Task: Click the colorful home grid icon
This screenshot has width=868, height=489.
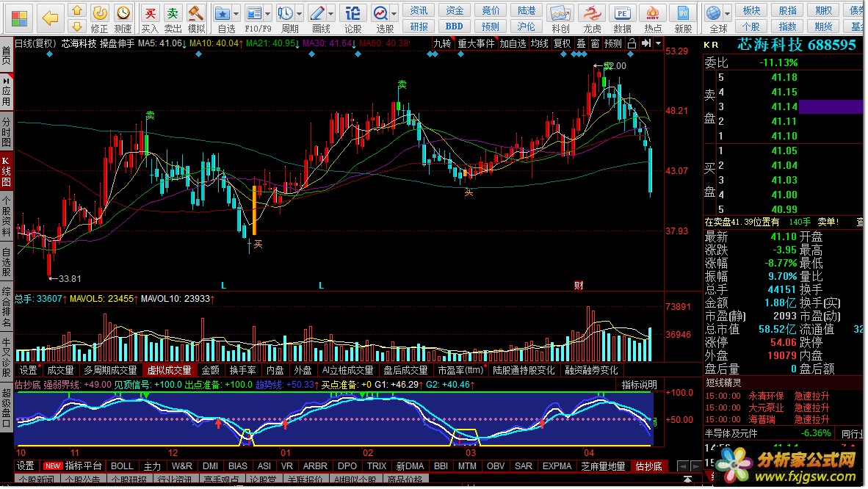Action: point(19,18)
